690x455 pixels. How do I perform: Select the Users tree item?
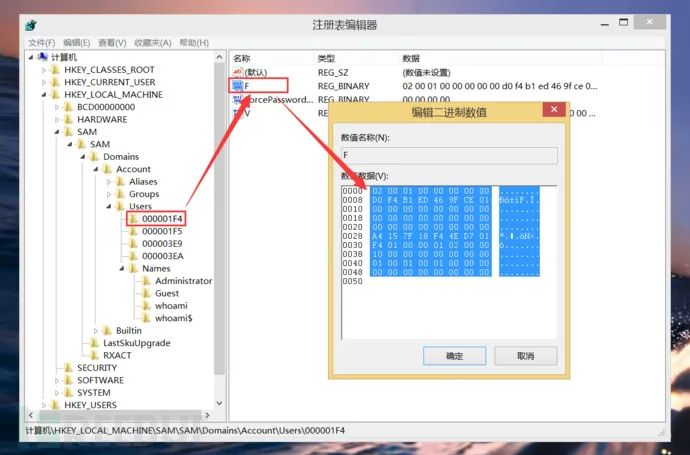140,206
